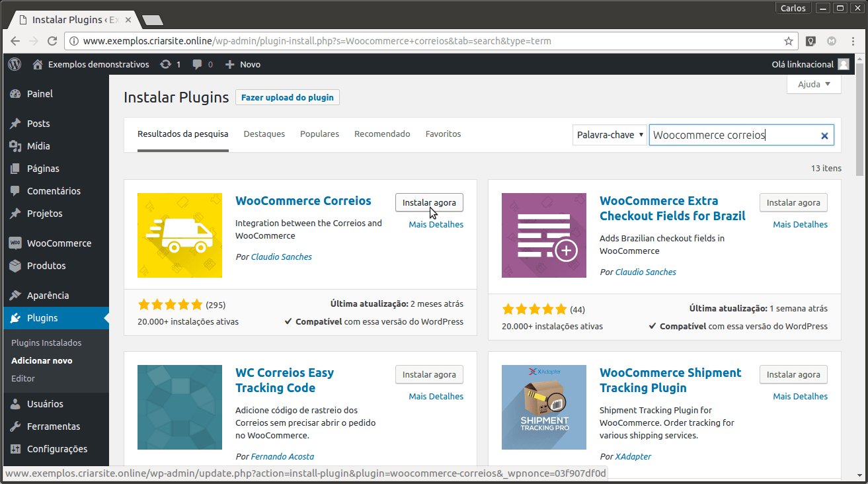Viewport: 868px width, 484px height.
Task: Click Fazer upload do plugin button
Action: point(287,97)
